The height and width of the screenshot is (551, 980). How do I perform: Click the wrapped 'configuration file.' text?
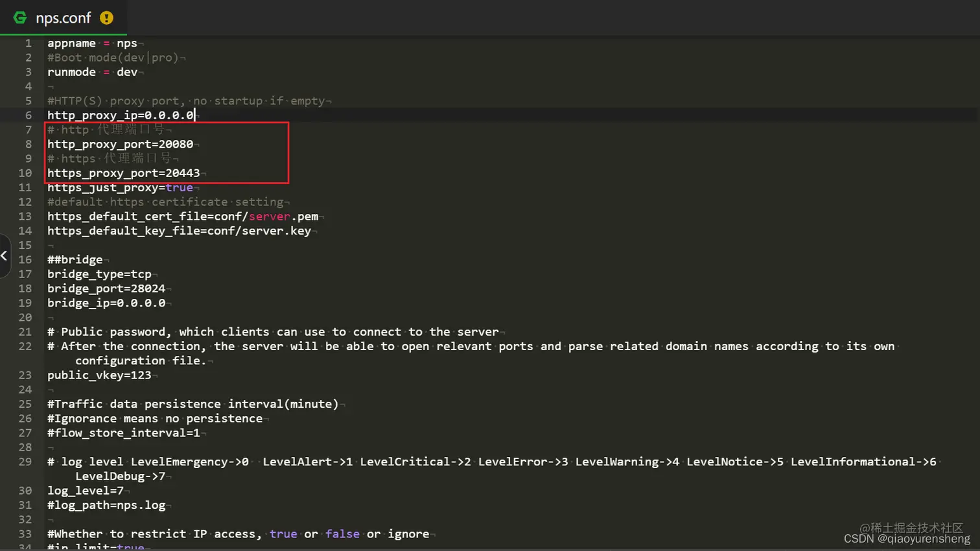pos(141,360)
